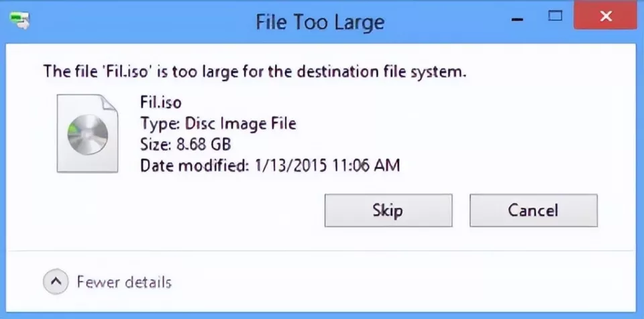
Task: Click the File Too Large title text
Action: (x=320, y=22)
